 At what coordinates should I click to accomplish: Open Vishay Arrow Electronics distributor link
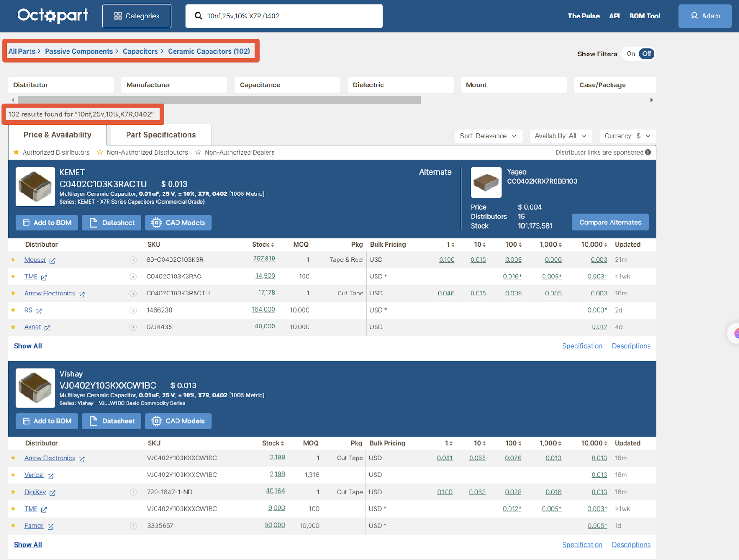[50, 458]
